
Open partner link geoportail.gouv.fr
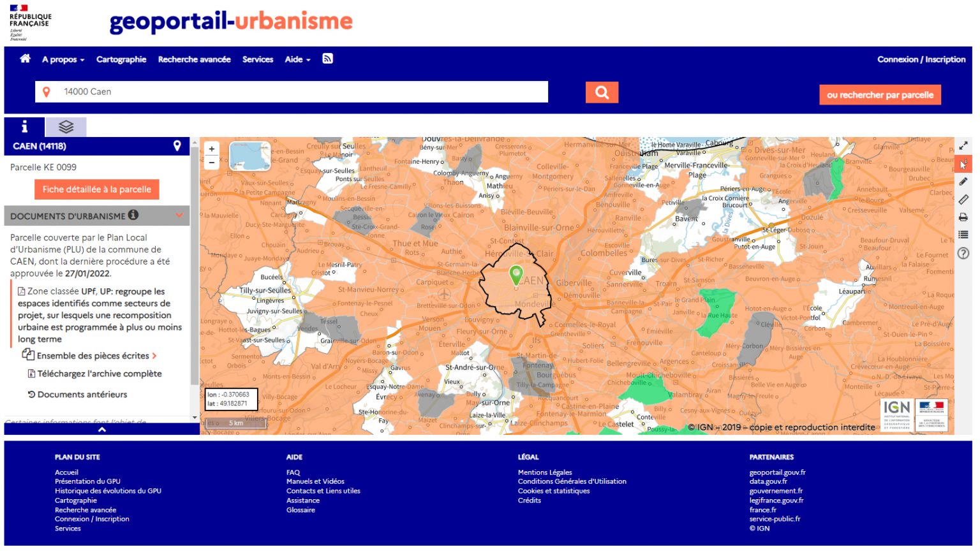click(x=777, y=472)
